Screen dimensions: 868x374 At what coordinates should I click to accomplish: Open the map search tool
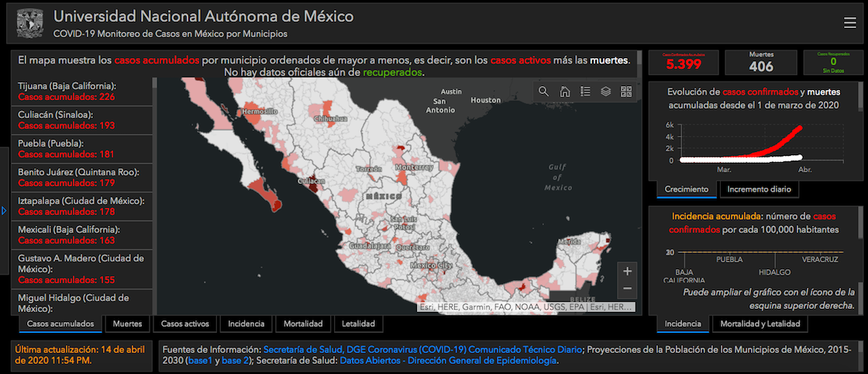click(x=544, y=92)
